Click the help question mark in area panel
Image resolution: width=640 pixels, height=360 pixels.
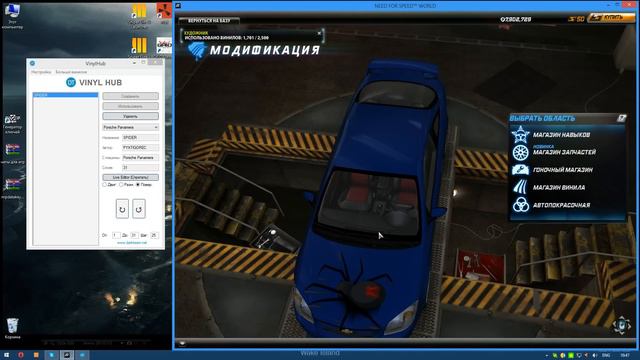(x=621, y=118)
